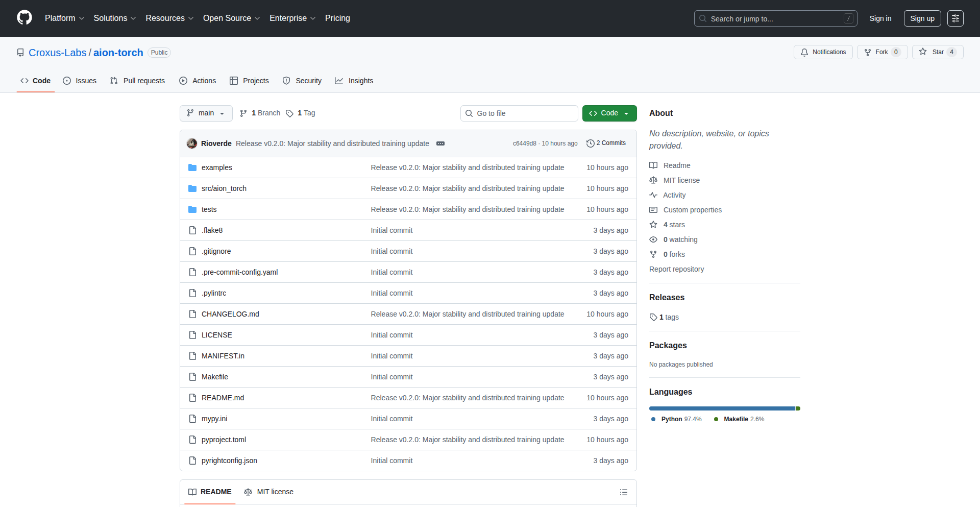Image resolution: width=980 pixels, height=507 pixels.
Task: Click the Rioverde avatar thumbnail
Action: coord(192,143)
